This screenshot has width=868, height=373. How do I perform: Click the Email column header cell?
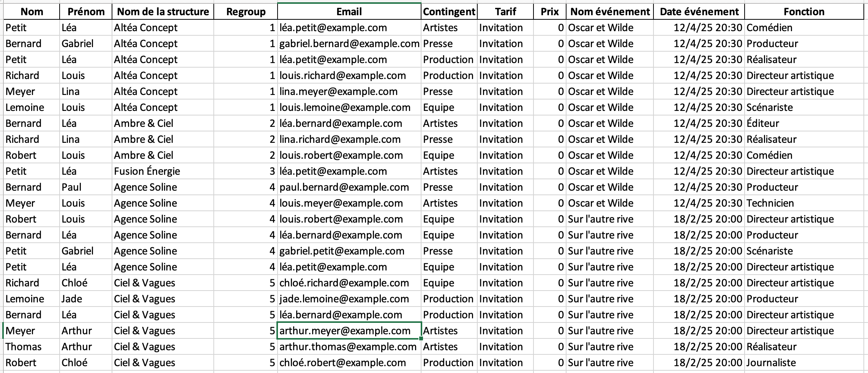[x=349, y=12]
